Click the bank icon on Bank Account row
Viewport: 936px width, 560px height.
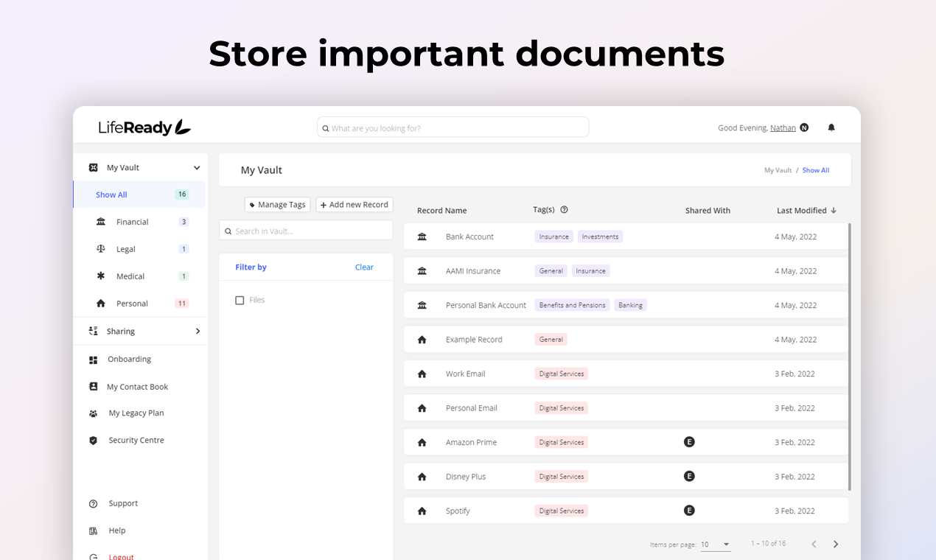422,237
